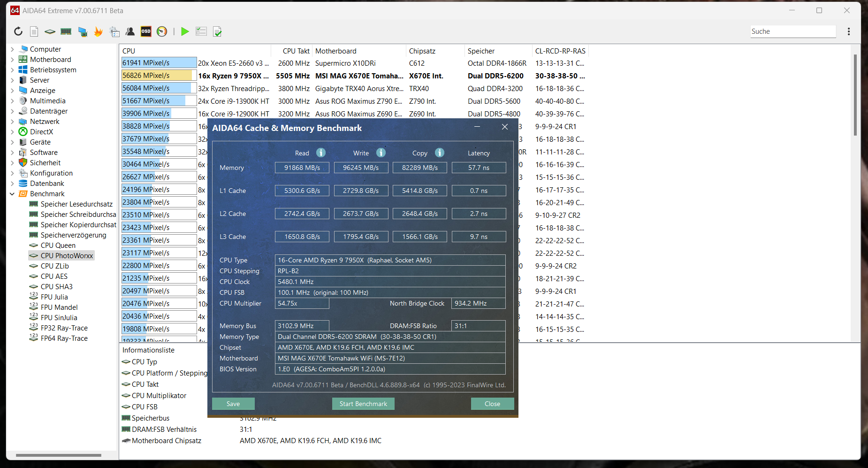Show info for the Read column
This screenshot has width=868, height=468.
(x=321, y=153)
